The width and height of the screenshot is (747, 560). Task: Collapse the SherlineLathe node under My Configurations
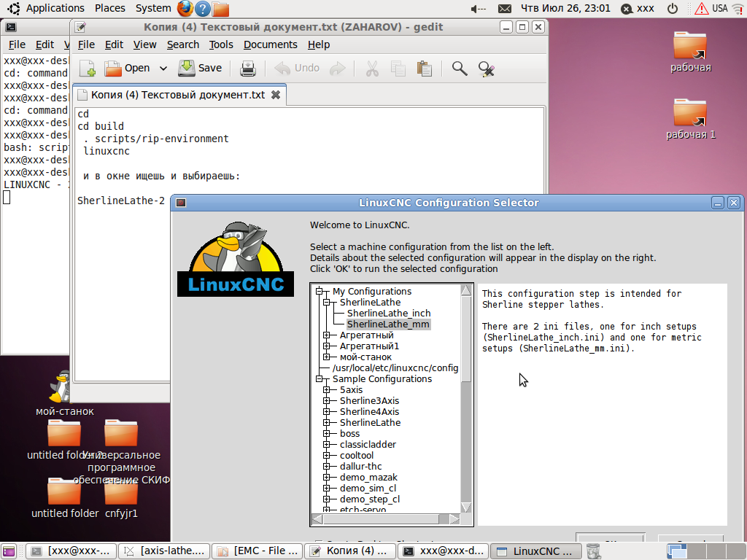pos(327,302)
